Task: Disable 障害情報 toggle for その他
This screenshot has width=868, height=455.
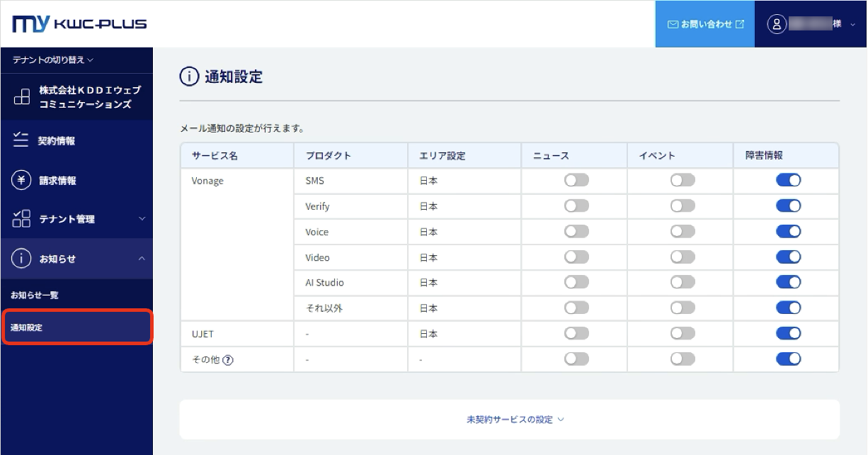Action: [x=788, y=359]
